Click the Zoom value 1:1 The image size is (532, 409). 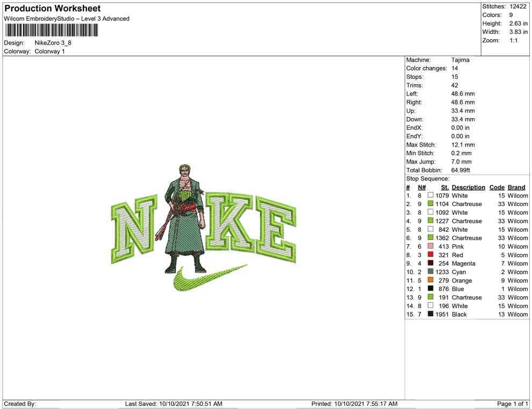[513, 40]
